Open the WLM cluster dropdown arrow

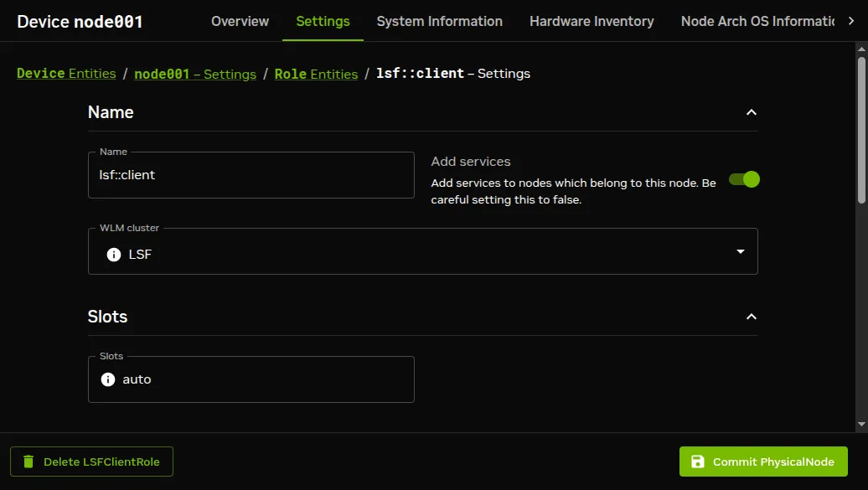pyautogui.click(x=740, y=252)
